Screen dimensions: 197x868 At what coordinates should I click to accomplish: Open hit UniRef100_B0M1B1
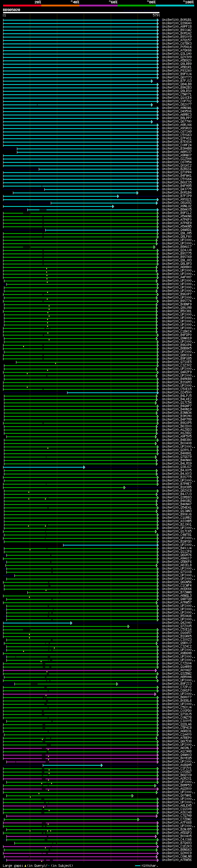tap(177, 20)
